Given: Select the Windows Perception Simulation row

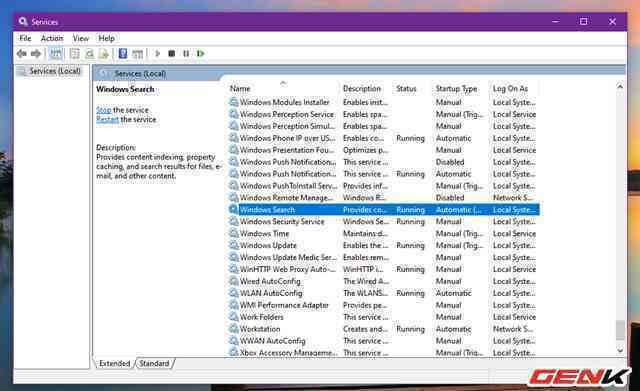Looking at the screenshot, I should pyautogui.click(x=384, y=126).
